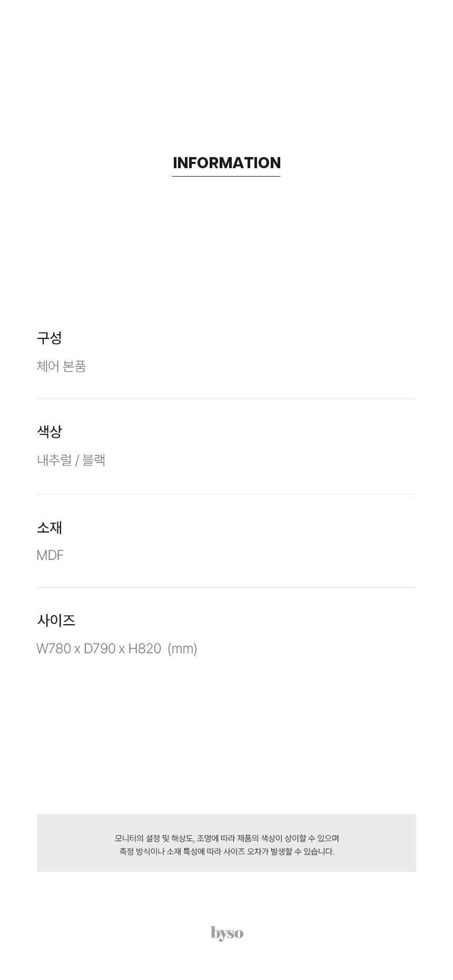Click the 내추럴 color name

point(54,460)
